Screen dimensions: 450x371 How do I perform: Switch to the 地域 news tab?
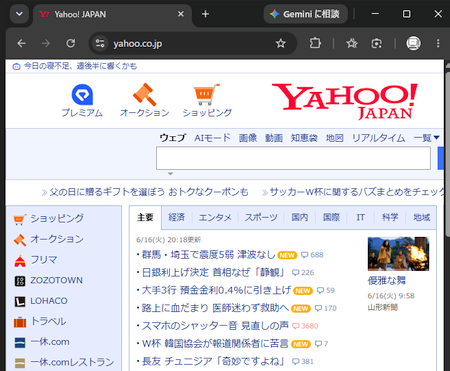(421, 217)
